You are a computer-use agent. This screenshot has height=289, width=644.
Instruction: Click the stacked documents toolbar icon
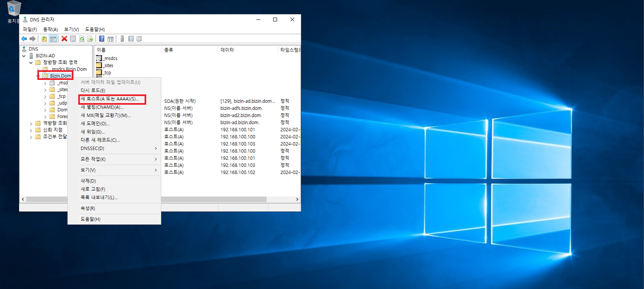(x=139, y=39)
